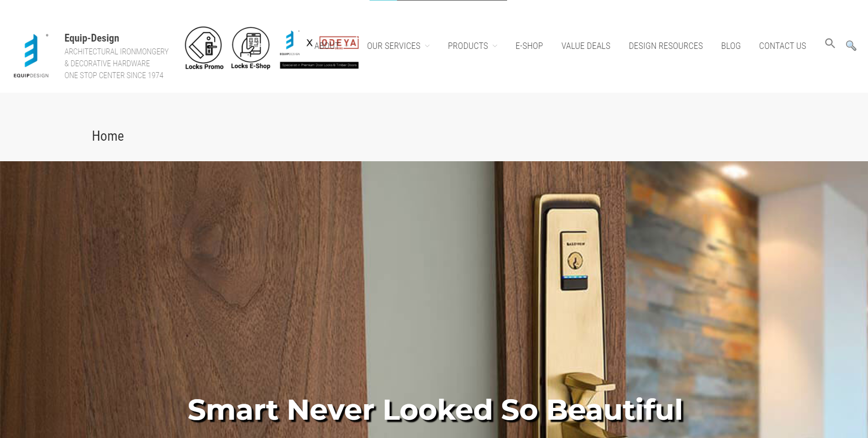Viewport: 868px width, 438px height.
Task: Click the Home breadcrumb heading
Action: pyautogui.click(x=108, y=136)
